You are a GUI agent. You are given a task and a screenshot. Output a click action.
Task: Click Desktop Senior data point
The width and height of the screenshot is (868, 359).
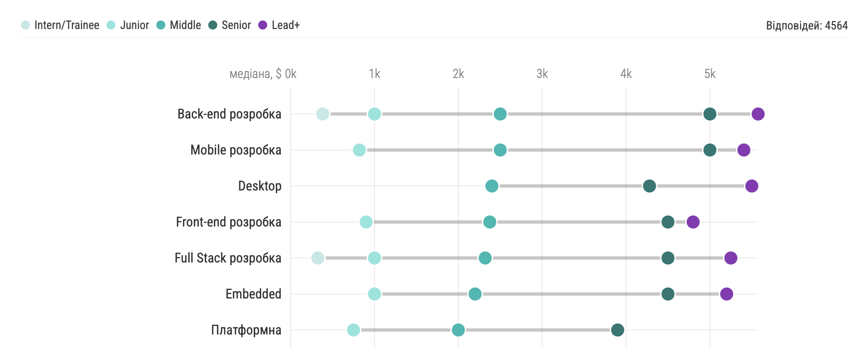point(649,186)
